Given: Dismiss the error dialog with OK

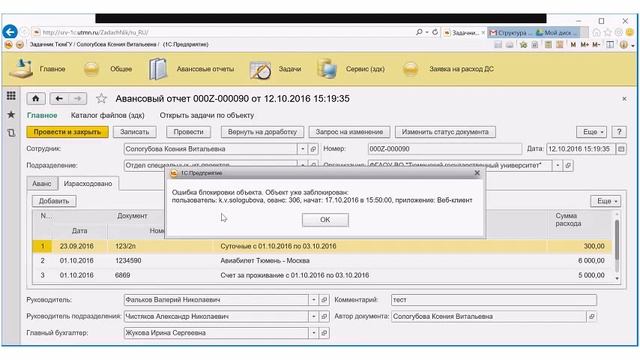Looking at the screenshot, I should pos(325,220).
